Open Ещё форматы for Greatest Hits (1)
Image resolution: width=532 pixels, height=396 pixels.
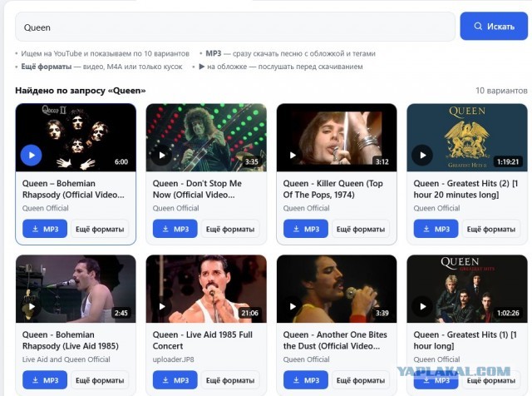pyautogui.click(x=491, y=380)
